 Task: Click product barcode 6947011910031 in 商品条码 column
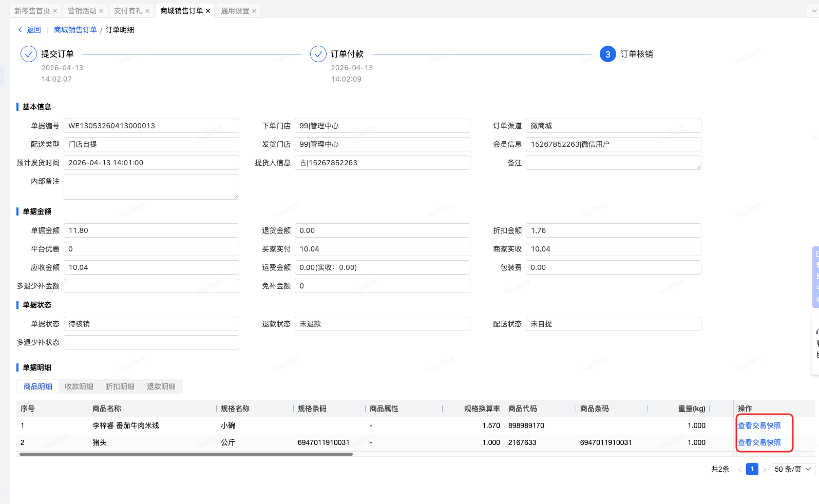tap(606, 442)
